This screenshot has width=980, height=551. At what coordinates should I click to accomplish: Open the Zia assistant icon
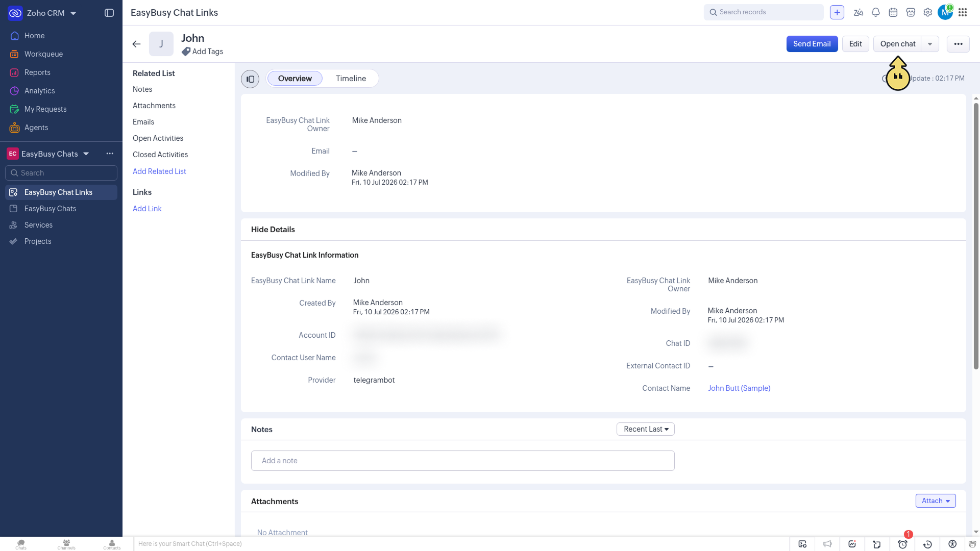tap(859, 12)
